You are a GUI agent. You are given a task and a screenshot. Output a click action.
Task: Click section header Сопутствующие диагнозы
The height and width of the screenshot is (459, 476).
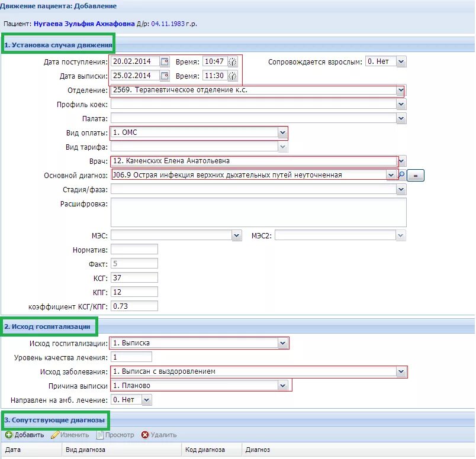54,420
